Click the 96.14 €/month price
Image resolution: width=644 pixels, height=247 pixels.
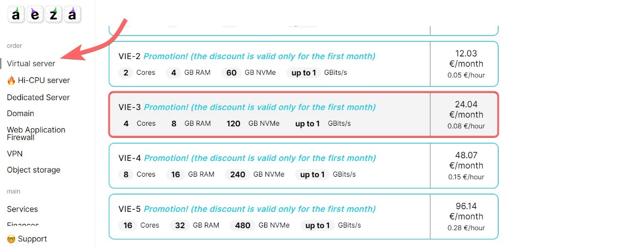[x=466, y=211]
